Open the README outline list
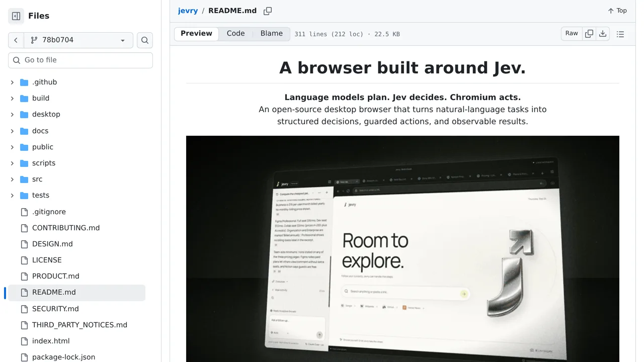 (x=620, y=34)
